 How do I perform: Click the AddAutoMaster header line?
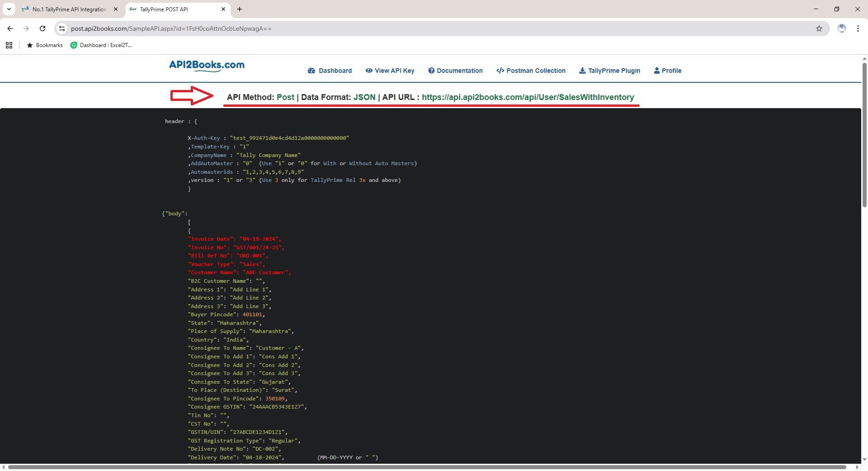click(x=302, y=163)
